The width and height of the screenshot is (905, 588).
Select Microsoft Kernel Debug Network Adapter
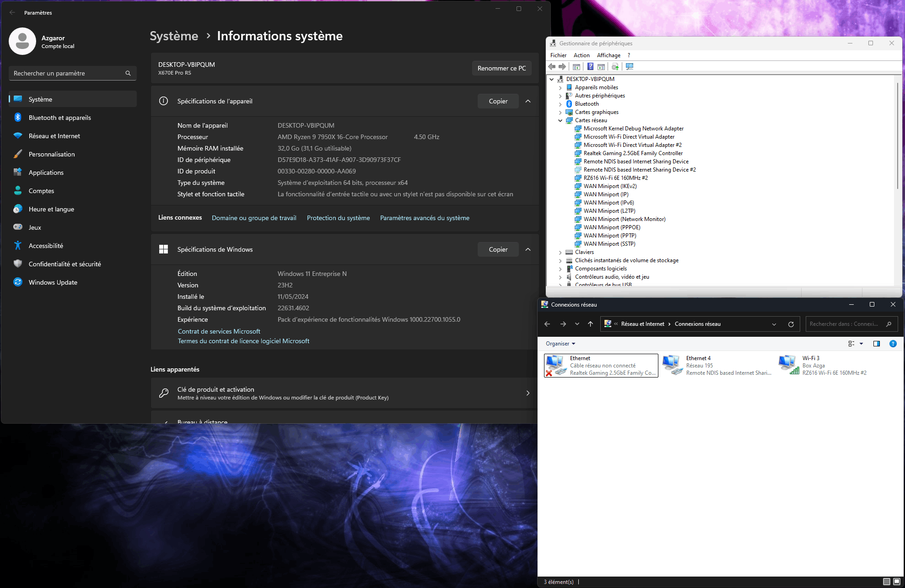(634, 129)
